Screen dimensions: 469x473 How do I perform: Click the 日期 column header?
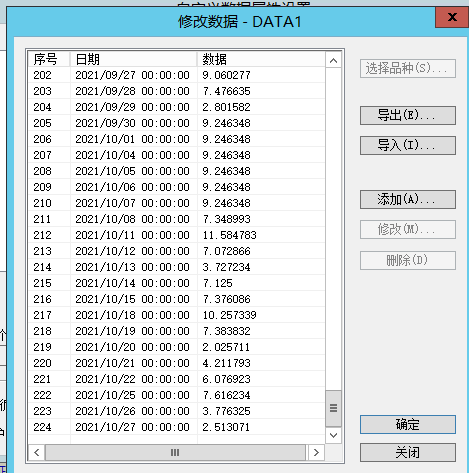tap(133, 59)
